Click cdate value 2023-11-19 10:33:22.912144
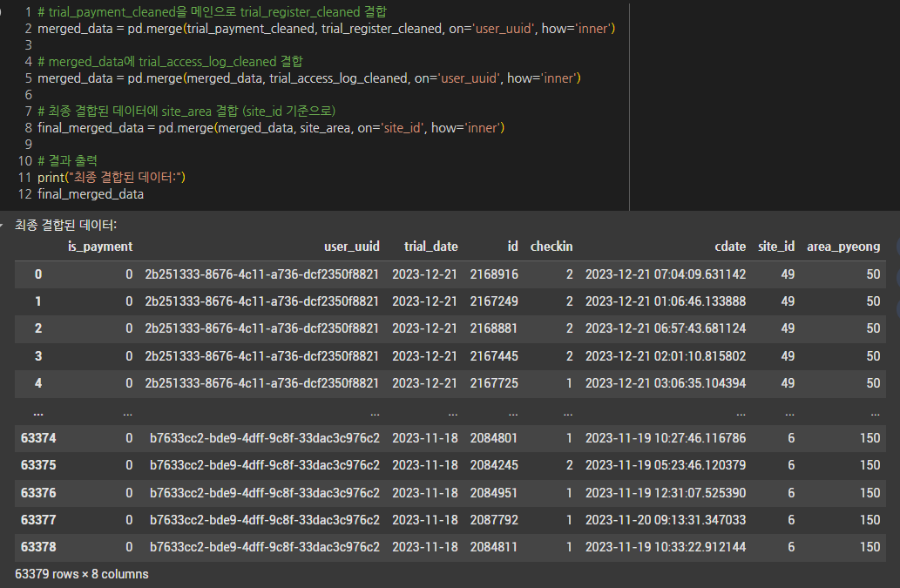The image size is (900, 588). coord(666,547)
